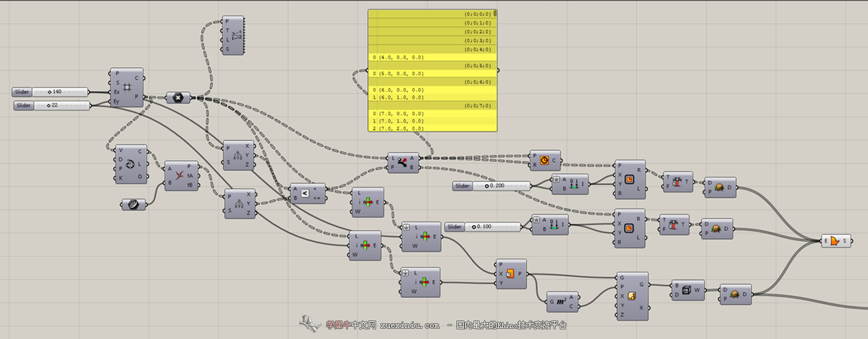The height and width of the screenshot is (339, 868).
Task: Select the dispatch component with L P inputs
Action: tap(404, 162)
